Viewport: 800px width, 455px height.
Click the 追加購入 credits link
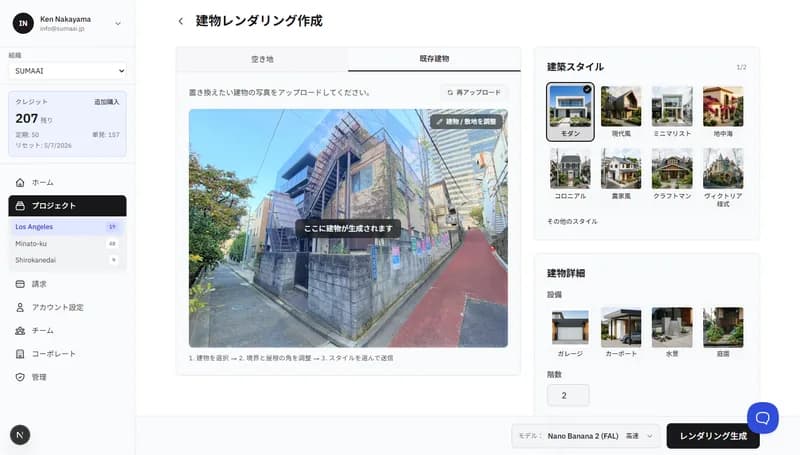[x=106, y=102]
